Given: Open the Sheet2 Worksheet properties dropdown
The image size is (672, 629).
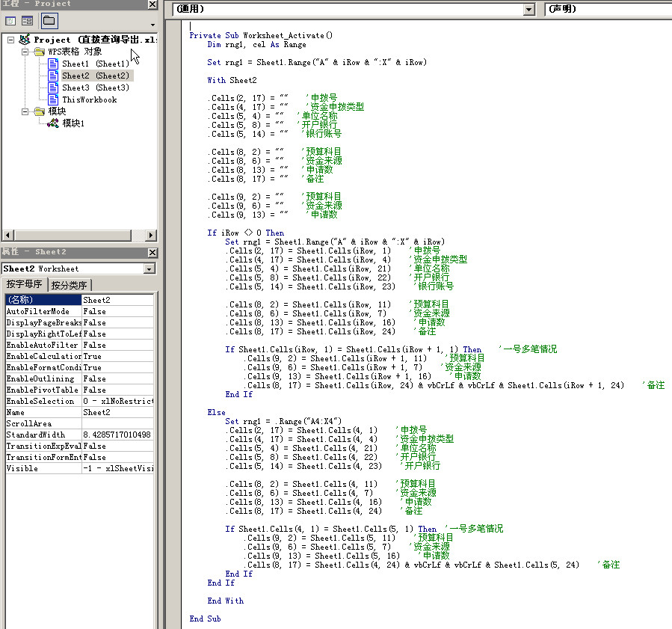Looking at the screenshot, I should 149,269.
